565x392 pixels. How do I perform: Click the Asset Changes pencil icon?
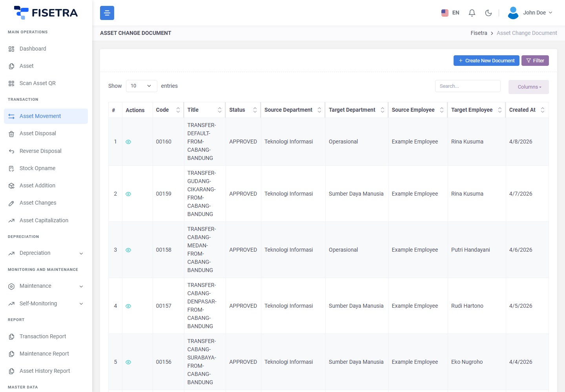(11, 203)
